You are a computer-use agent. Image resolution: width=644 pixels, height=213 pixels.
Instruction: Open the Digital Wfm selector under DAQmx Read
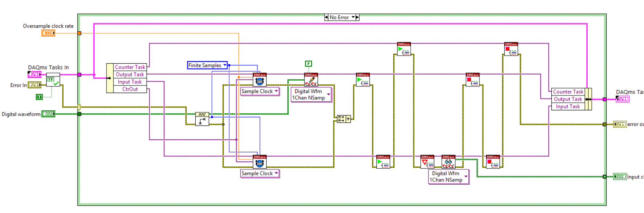coord(448,176)
